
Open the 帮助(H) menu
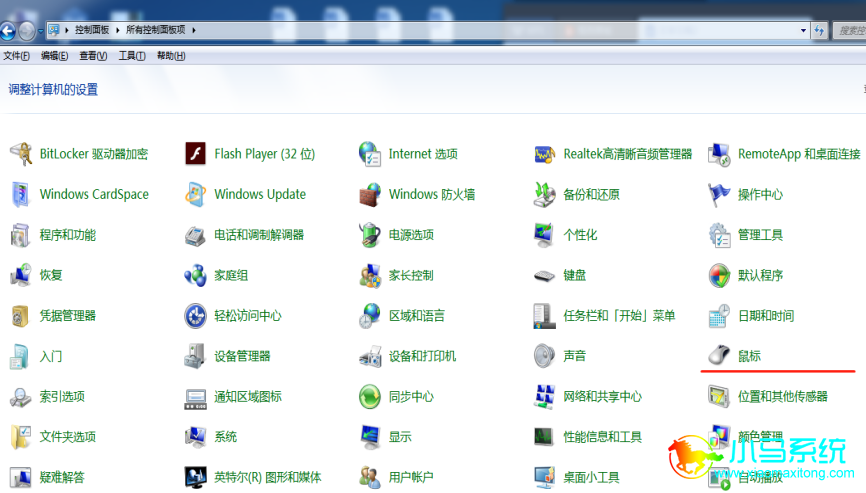pos(171,56)
